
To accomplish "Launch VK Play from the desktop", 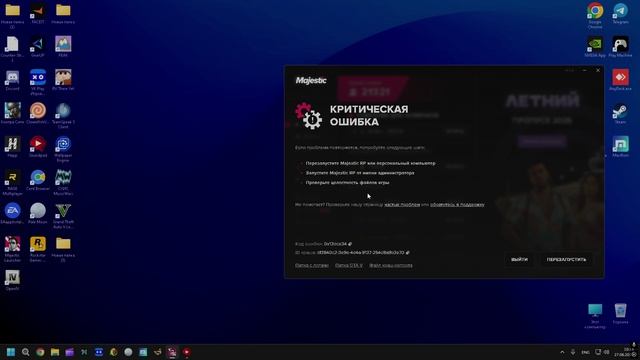I will [x=38, y=82].
